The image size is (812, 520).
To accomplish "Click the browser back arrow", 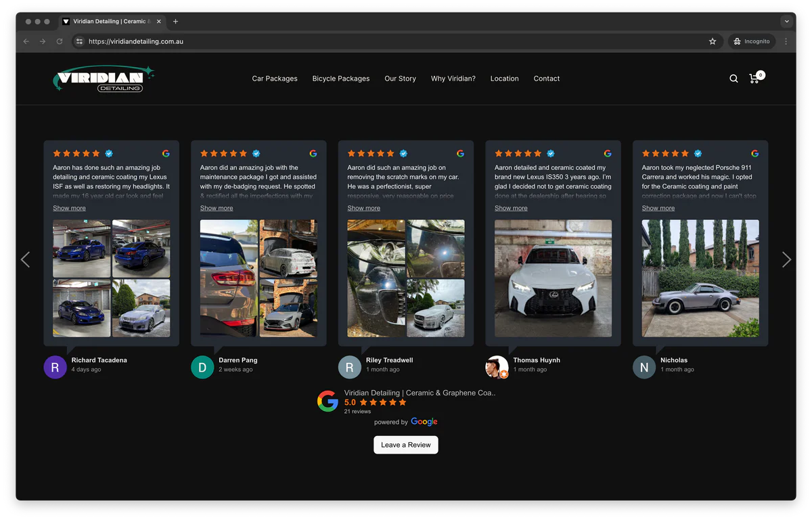I will [26, 41].
